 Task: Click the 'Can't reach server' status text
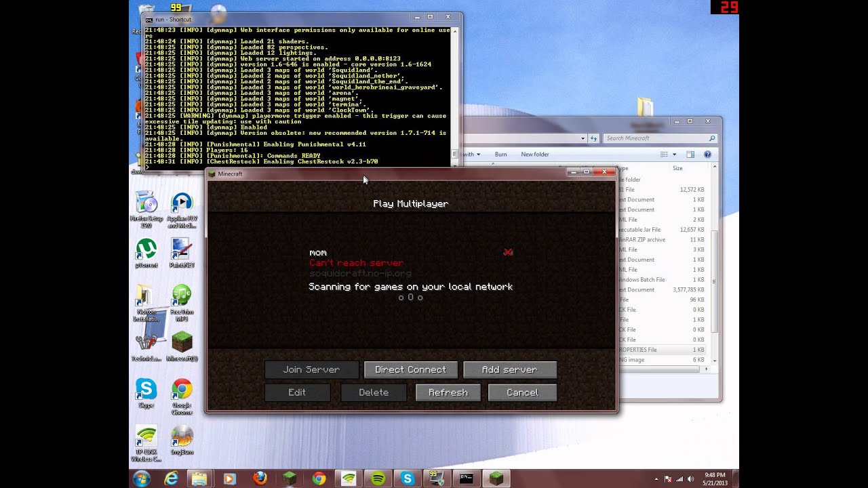356,263
